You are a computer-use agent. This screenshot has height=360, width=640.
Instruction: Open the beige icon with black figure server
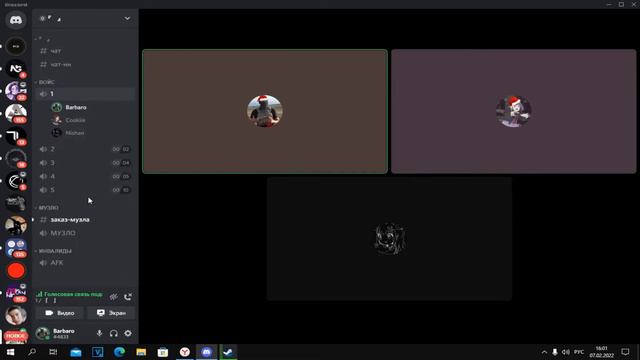pos(16,226)
